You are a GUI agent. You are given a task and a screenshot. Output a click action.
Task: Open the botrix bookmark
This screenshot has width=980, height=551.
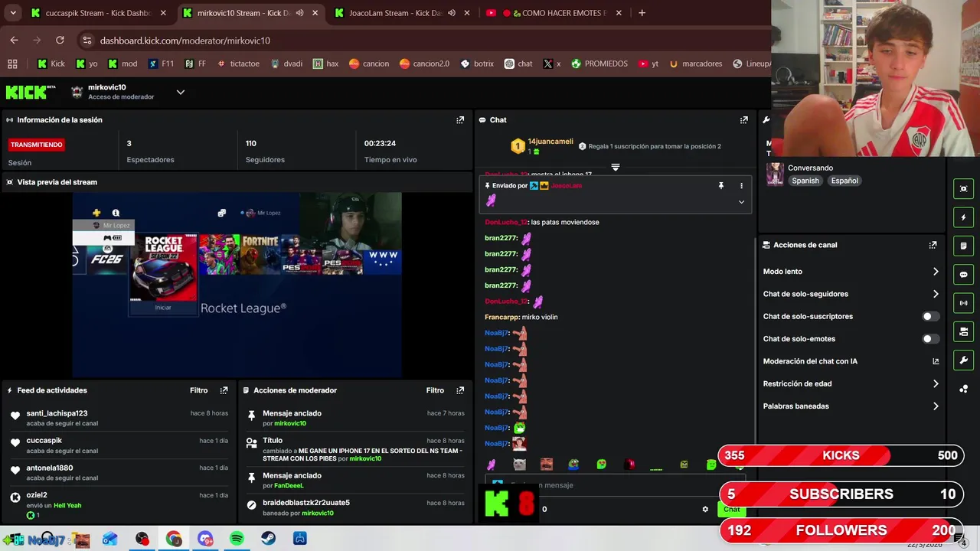tap(476, 64)
